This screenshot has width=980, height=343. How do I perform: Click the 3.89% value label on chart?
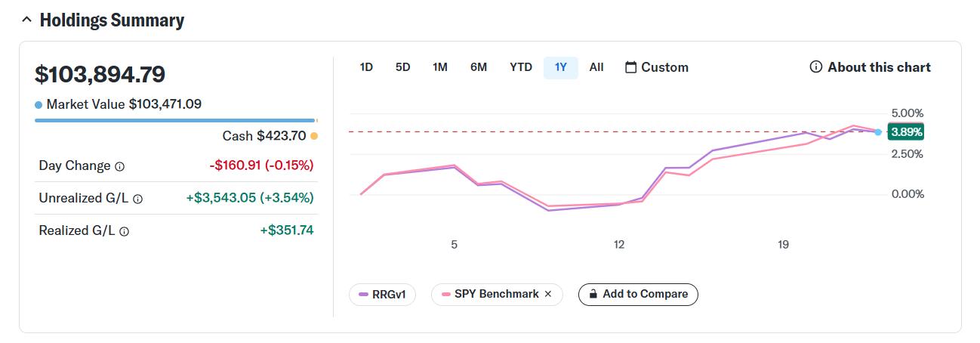tap(906, 131)
